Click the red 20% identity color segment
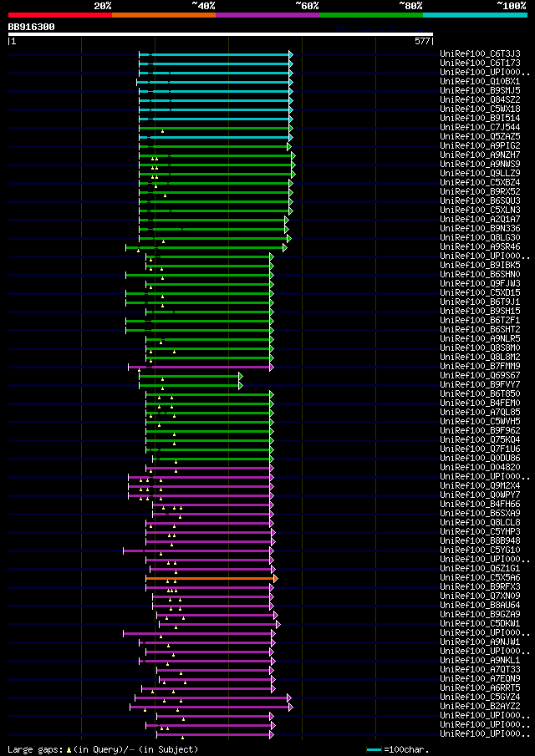 [60, 15]
